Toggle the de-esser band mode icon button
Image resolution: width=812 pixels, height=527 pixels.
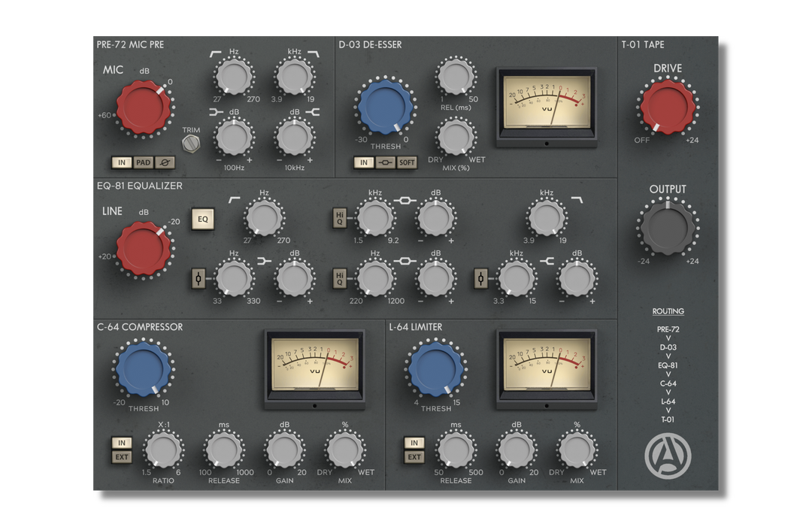pos(385,162)
